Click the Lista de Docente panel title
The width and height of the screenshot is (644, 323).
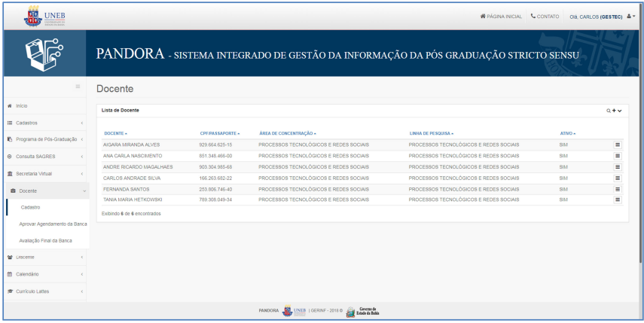coord(121,111)
